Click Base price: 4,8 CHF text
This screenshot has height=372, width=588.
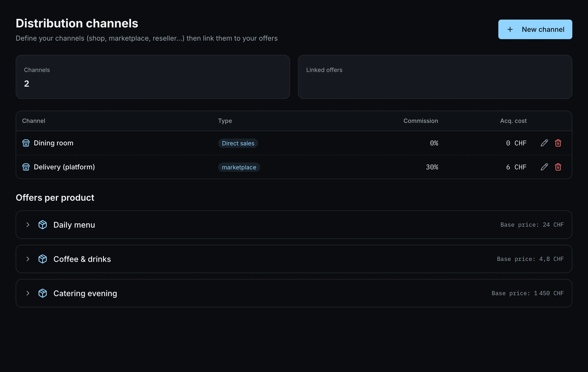[530, 259]
